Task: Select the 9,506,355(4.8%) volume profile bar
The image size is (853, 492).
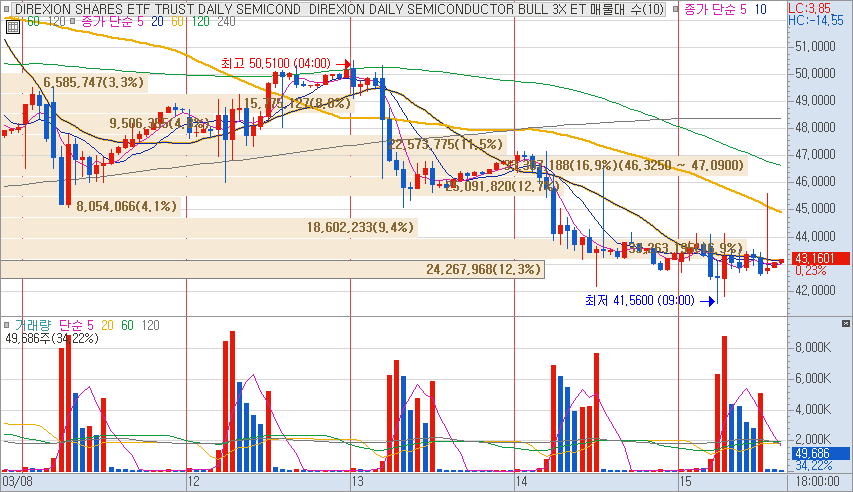Action: 106,123
